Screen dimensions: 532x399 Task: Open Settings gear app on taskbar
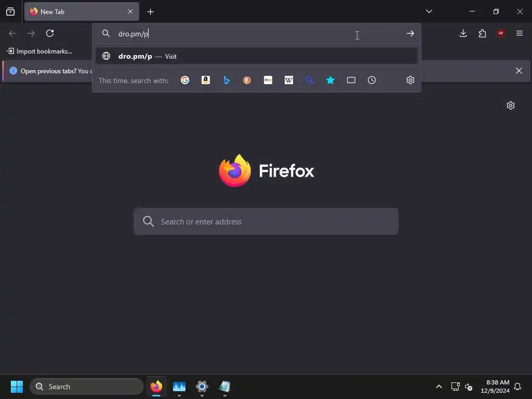pos(202,387)
